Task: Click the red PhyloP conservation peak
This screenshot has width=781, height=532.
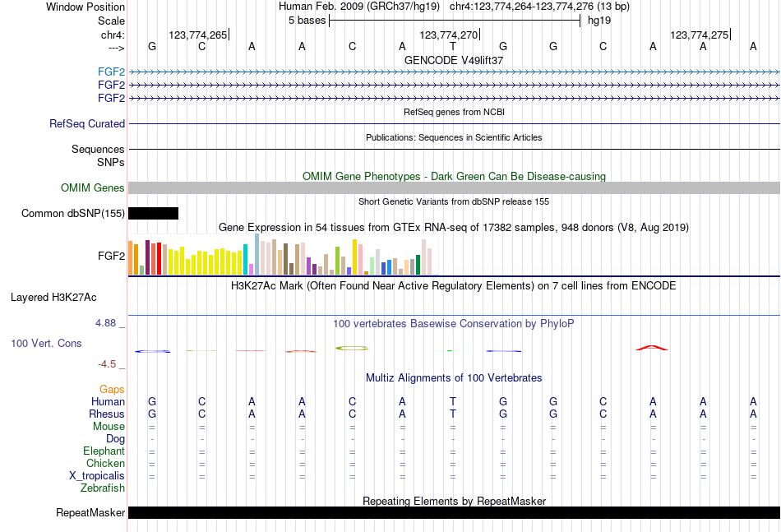Action: 652,348
